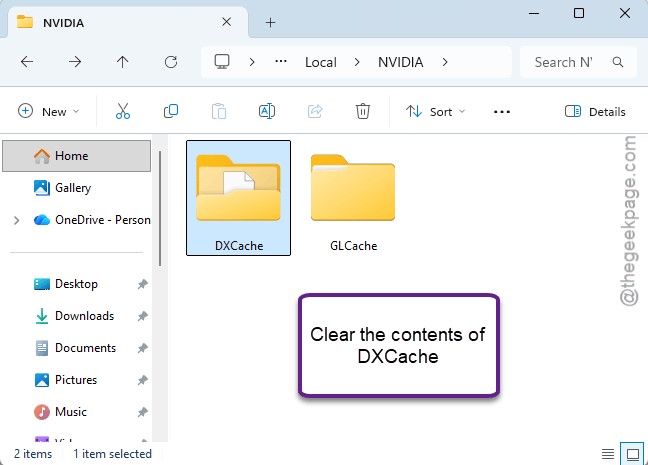The height and width of the screenshot is (465, 648).
Task: Click the pin icon beside Pictures
Action: (x=143, y=380)
